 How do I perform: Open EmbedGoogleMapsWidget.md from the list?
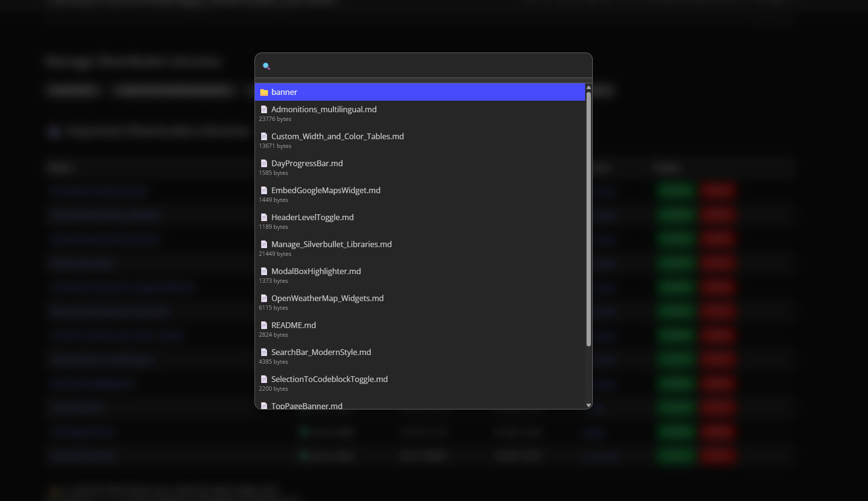pyautogui.click(x=326, y=191)
